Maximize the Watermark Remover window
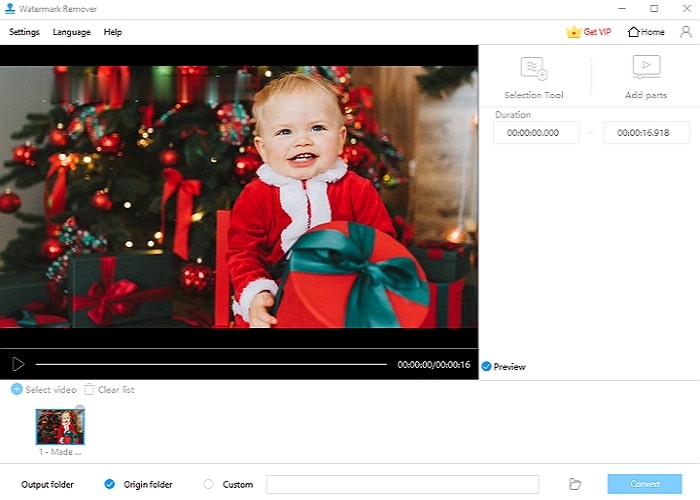The image size is (700, 500). [654, 8]
